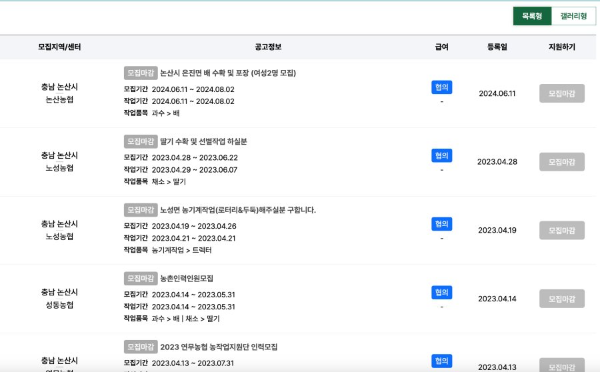Click 모집마감 status tag before 2023 연무농협 title

140,347
